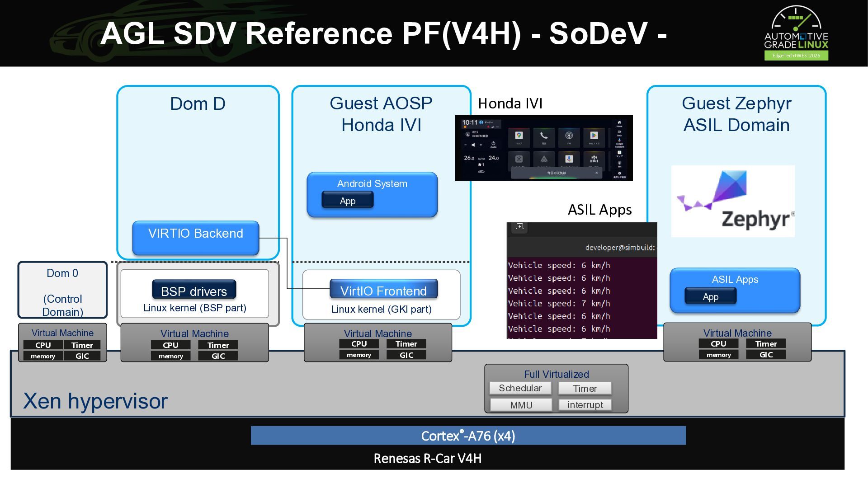868x488 pixels.
Task: Tap the Phone tile in Honda IVI
Action: tap(544, 138)
